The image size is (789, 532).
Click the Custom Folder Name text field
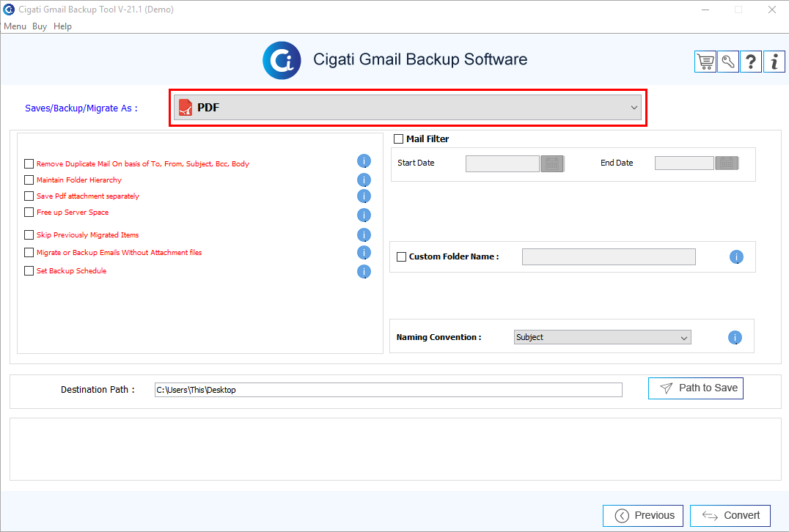tap(609, 257)
